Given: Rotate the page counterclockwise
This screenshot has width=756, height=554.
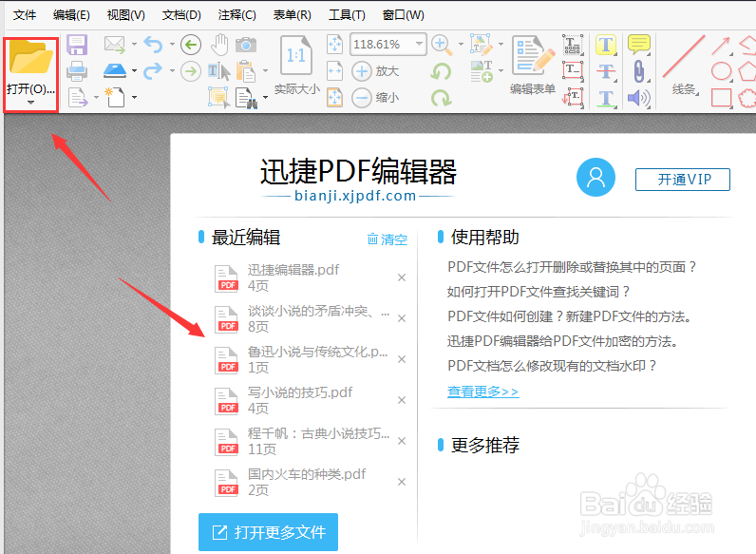Looking at the screenshot, I should 442,71.
